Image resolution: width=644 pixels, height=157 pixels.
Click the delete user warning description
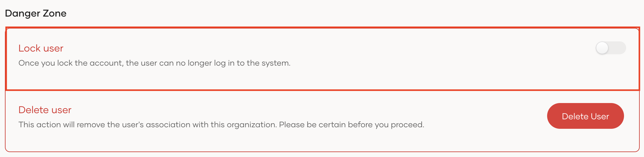[221, 125]
